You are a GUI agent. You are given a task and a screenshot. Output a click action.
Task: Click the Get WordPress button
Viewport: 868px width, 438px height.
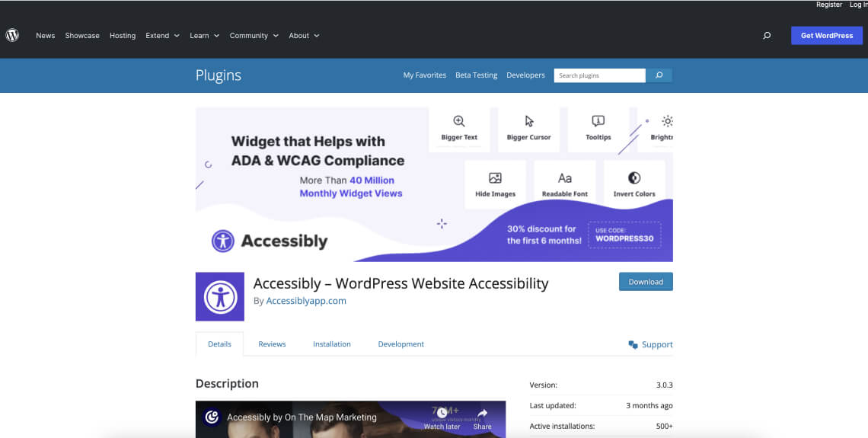pos(826,36)
